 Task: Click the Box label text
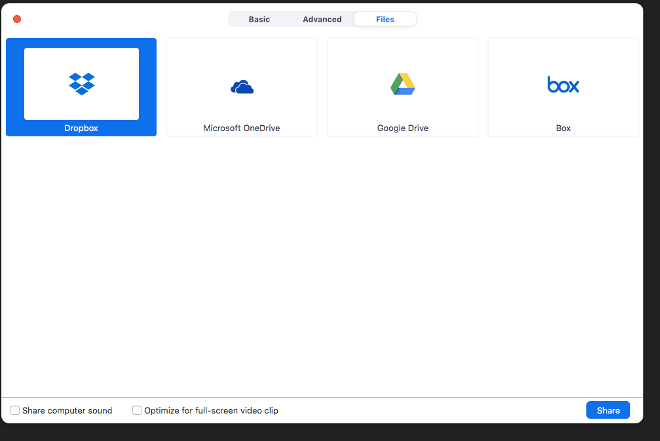[x=563, y=128]
